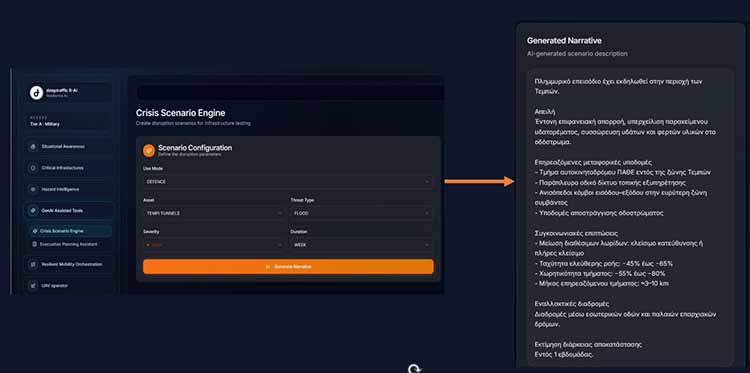750x373 pixels.
Task: Open Evacuation Planning Assistant
Action: click(70, 244)
